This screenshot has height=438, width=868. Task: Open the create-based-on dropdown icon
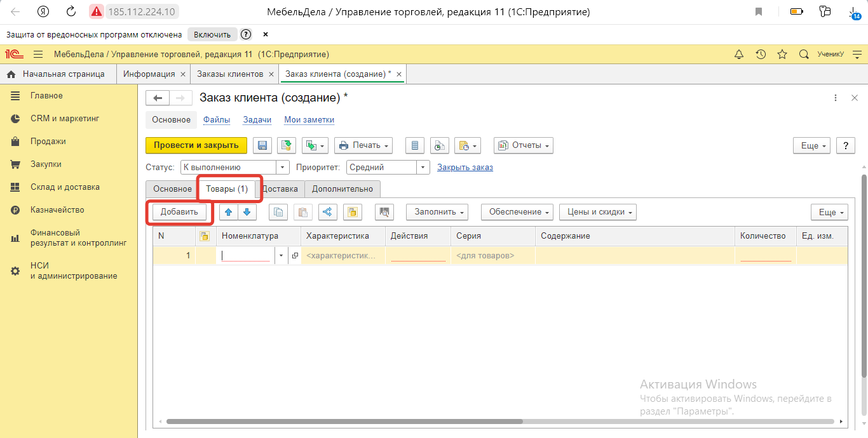315,145
